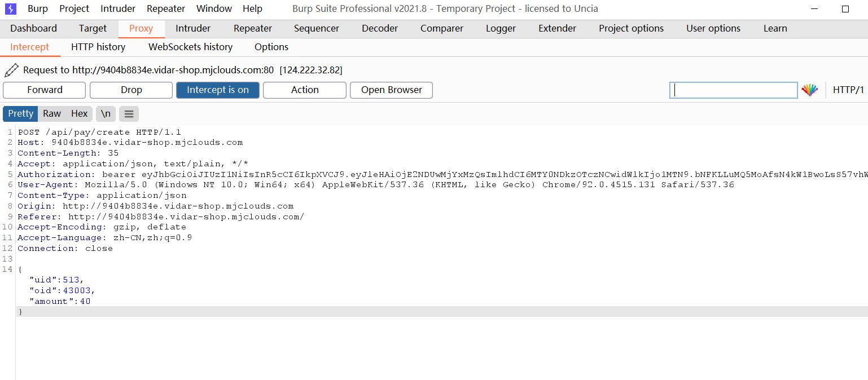Viewport: 868px width, 380px height.
Task: Turn off the Intercept is on toggle
Action: point(217,90)
